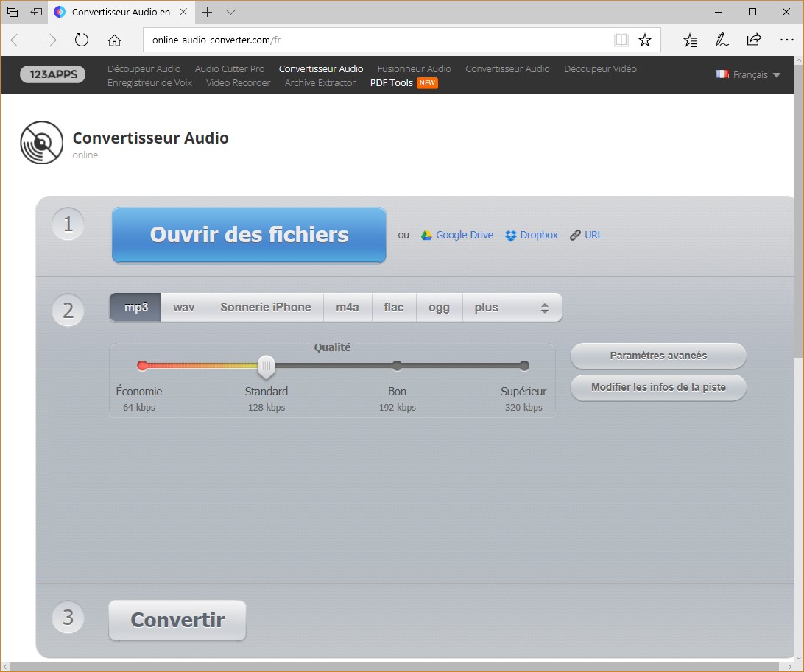Open PDF Tools menu item
This screenshot has width=804, height=672.
(x=392, y=83)
